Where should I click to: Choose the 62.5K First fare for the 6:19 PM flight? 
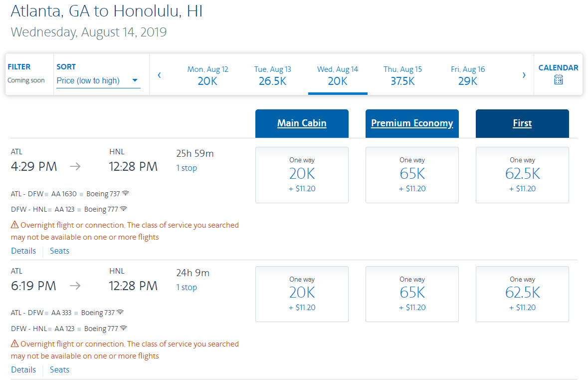pos(522,294)
